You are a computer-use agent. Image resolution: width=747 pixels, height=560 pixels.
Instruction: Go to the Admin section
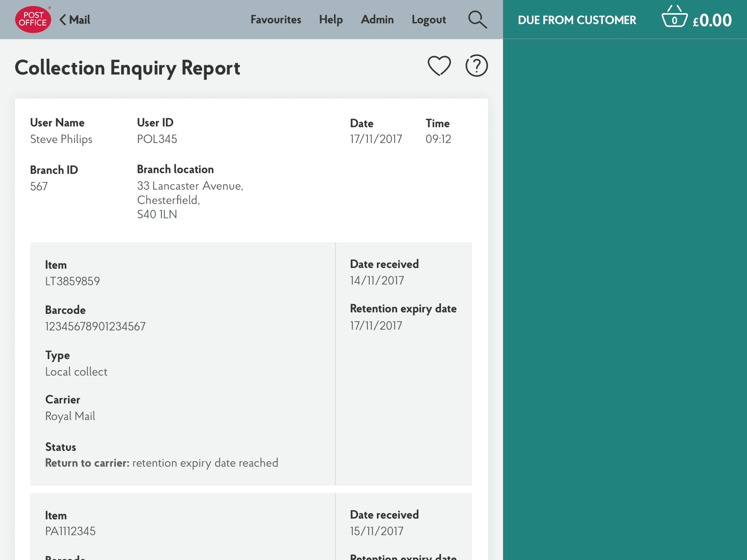click(377, 20)
